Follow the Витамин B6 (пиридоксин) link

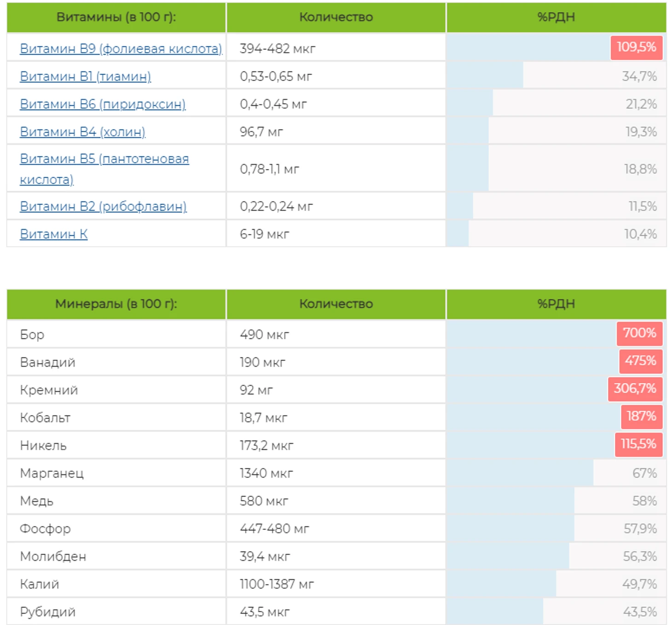point(103,104)
